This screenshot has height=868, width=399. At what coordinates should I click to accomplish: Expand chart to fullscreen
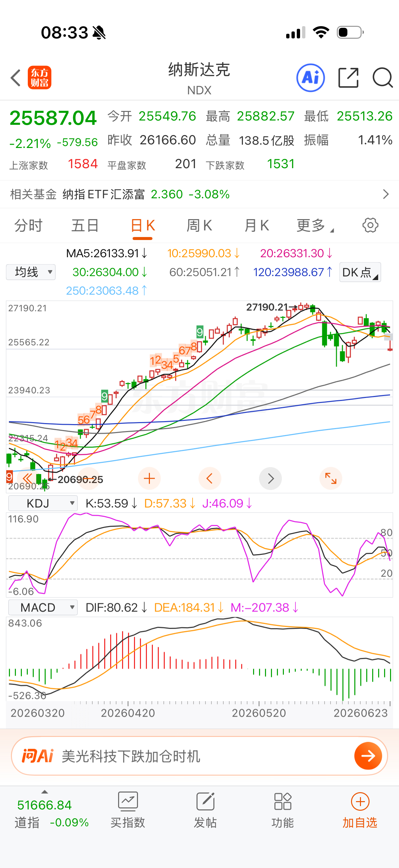click(331, 478)
